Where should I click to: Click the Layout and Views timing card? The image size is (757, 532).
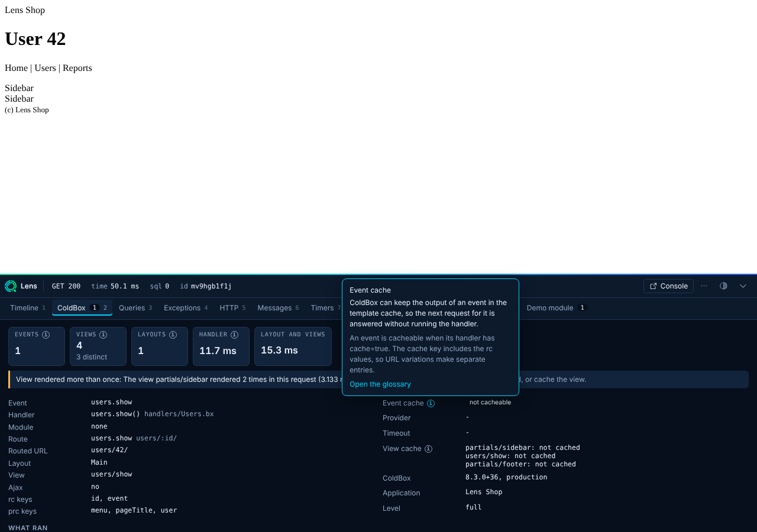click(293, 346)
